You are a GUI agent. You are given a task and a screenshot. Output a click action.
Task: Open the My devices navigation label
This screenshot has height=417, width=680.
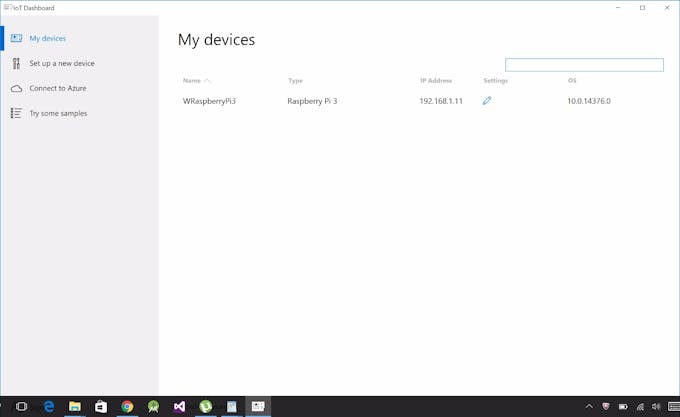pyautogui.click(x=48, y=38)
